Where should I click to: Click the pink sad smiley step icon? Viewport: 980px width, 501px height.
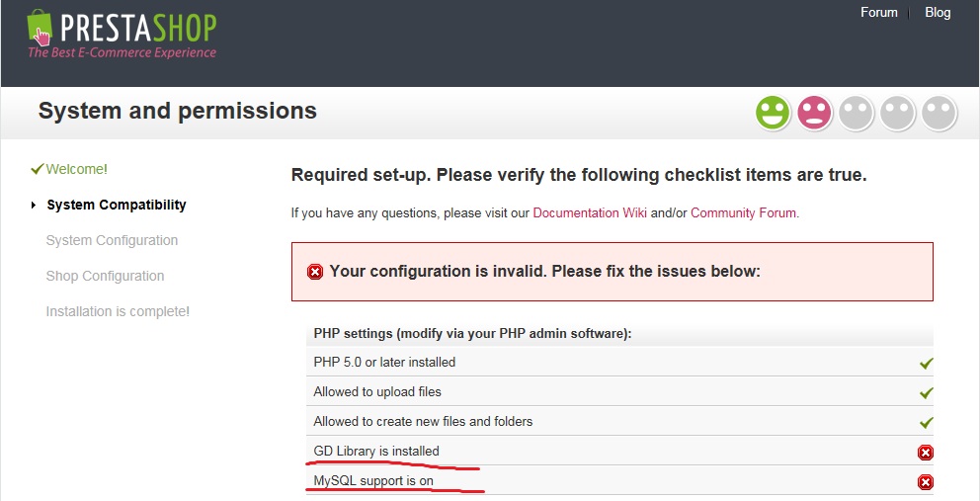(815, 113)
